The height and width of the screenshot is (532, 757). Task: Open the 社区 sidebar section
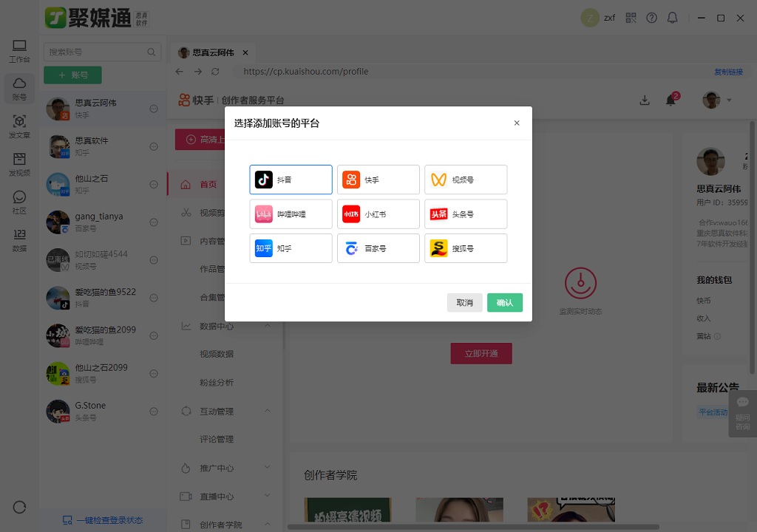tap(19, 201)
